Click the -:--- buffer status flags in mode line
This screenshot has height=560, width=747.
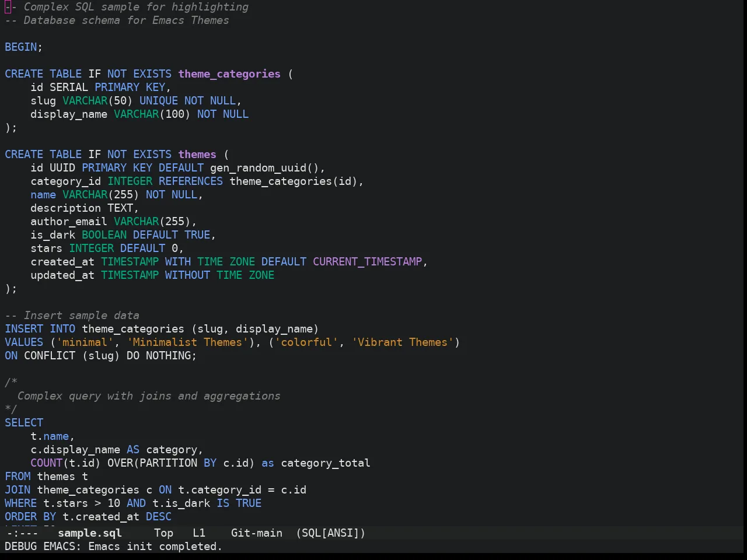23,533
